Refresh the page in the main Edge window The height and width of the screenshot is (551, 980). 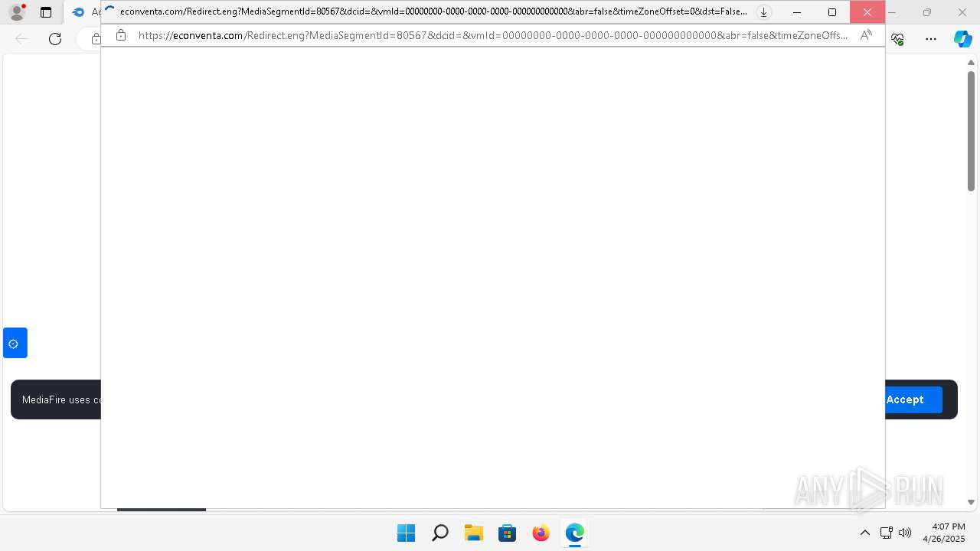click(55, 39)
